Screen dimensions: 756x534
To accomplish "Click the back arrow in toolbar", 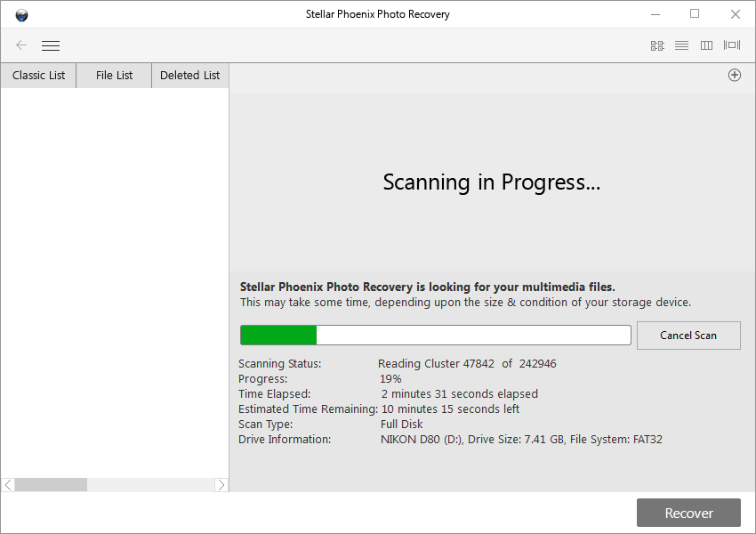I will pyautogui.click(x=21, y=45).
